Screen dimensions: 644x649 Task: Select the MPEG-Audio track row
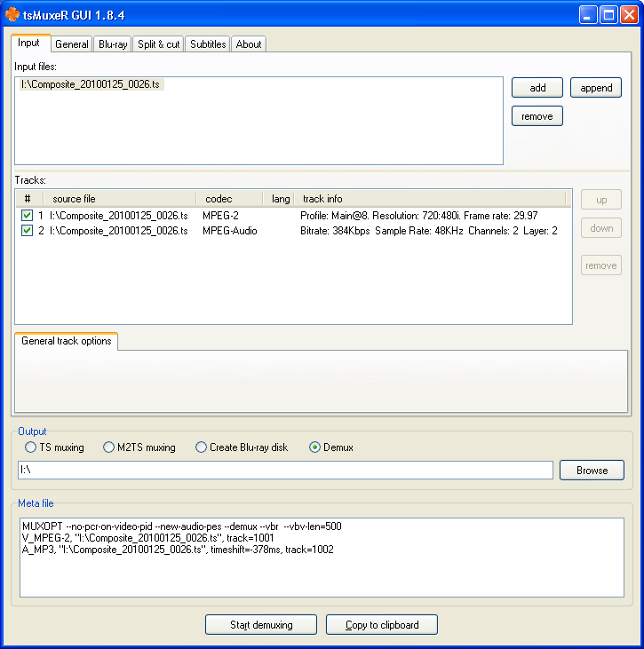[x=293, y=231]
